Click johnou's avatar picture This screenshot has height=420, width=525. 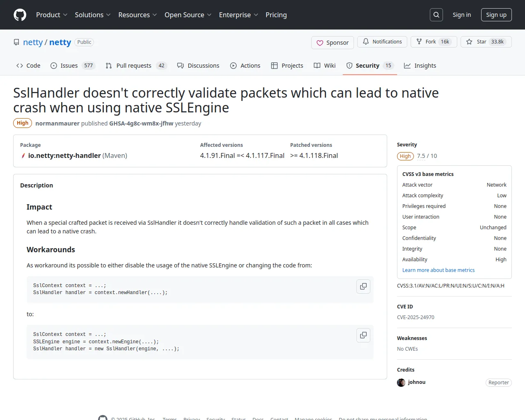pyautogui.click(x=401, y=382)
